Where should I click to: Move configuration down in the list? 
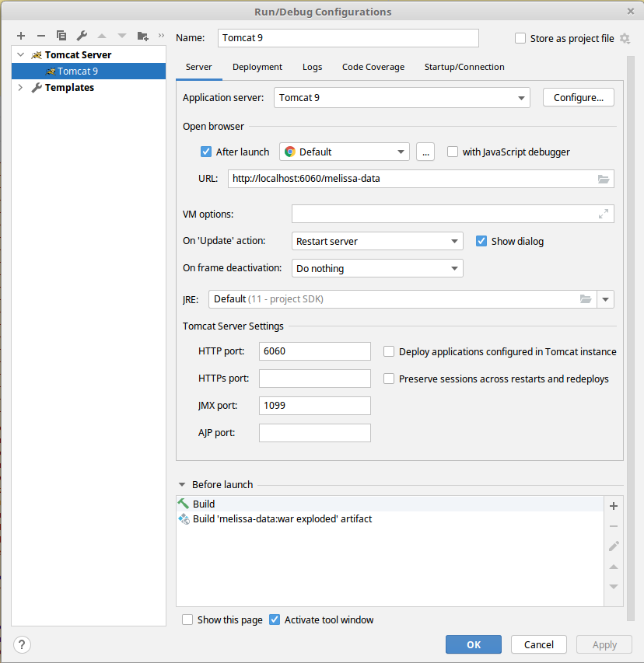pyautogui.click(x=122, y=37)
